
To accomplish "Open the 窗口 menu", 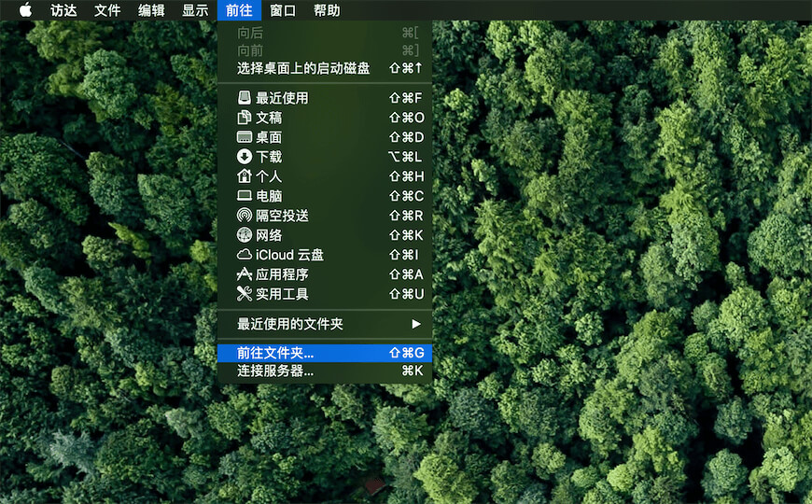I will [x=283, y=10].
